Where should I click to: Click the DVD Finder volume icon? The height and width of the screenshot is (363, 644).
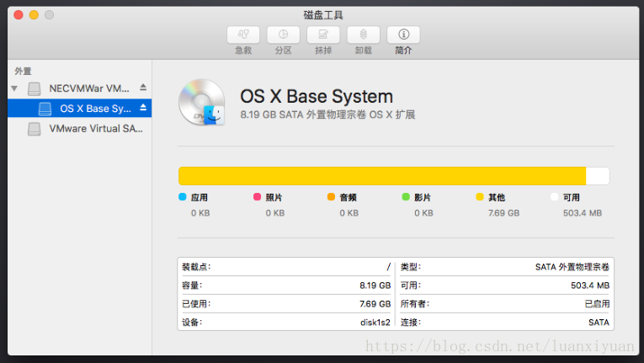[x=201, y=103]
